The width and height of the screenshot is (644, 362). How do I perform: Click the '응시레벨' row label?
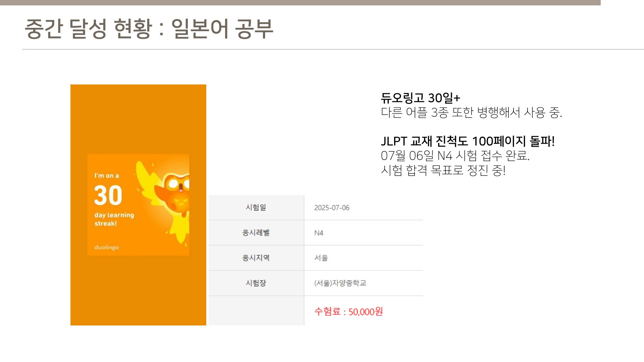256,233
